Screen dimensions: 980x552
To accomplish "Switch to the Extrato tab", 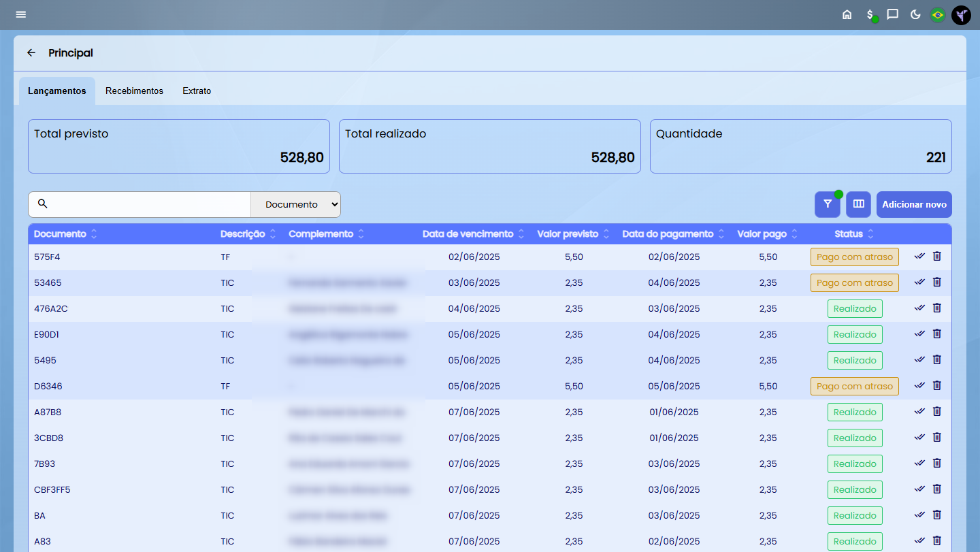I will pyautogui.click(x=197, y=91).
